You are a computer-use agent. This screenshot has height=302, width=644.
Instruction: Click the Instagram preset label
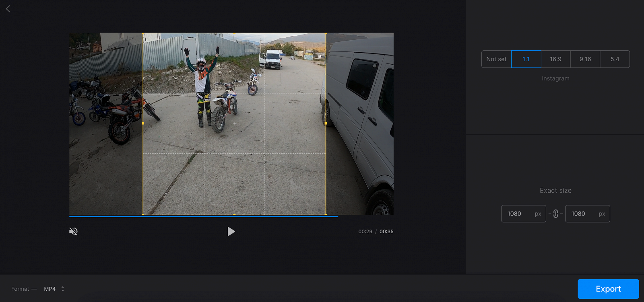point(555,78)
